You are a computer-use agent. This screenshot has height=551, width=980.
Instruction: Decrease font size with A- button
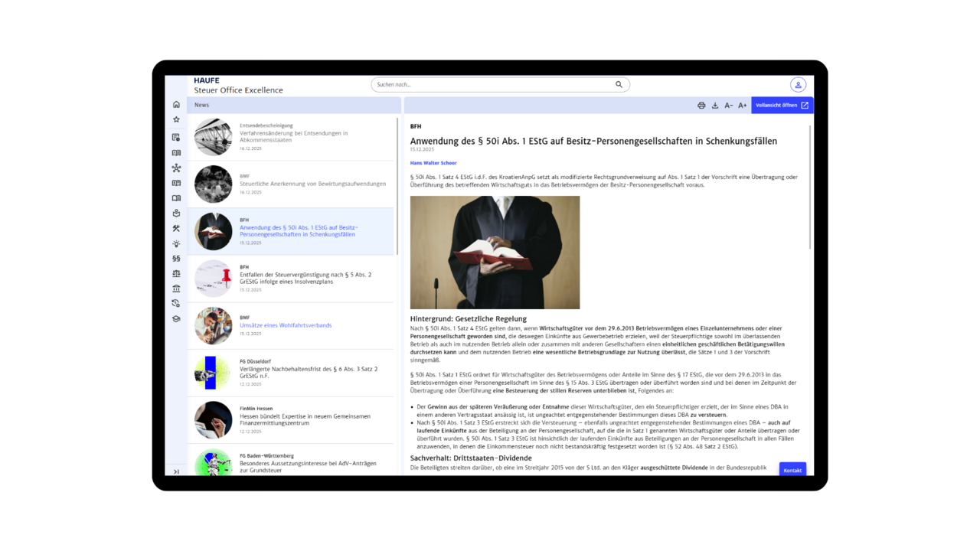729,106
